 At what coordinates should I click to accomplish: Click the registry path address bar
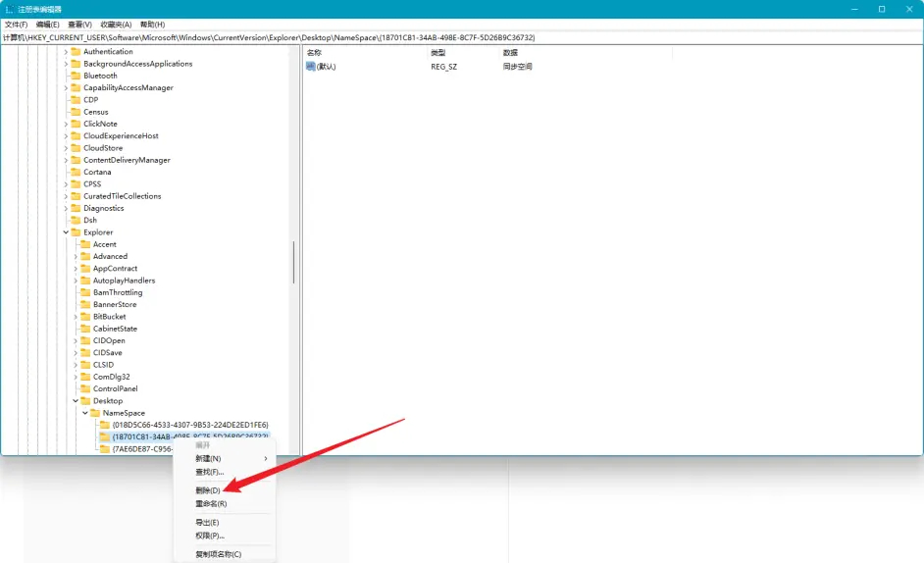pos(461,37)
